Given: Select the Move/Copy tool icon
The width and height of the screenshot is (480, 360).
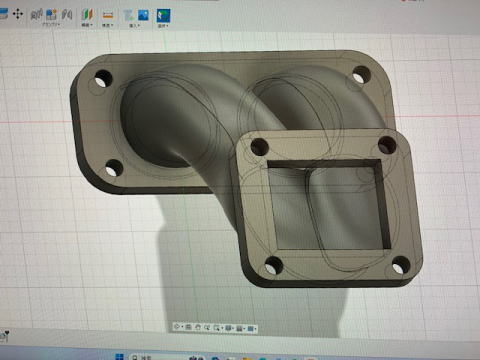Looking at the screenshot, I should (x=18, y=14).
